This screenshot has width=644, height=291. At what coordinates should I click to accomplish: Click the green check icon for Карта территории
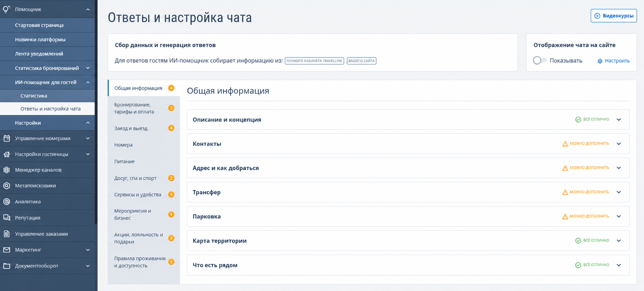(578, 240)
